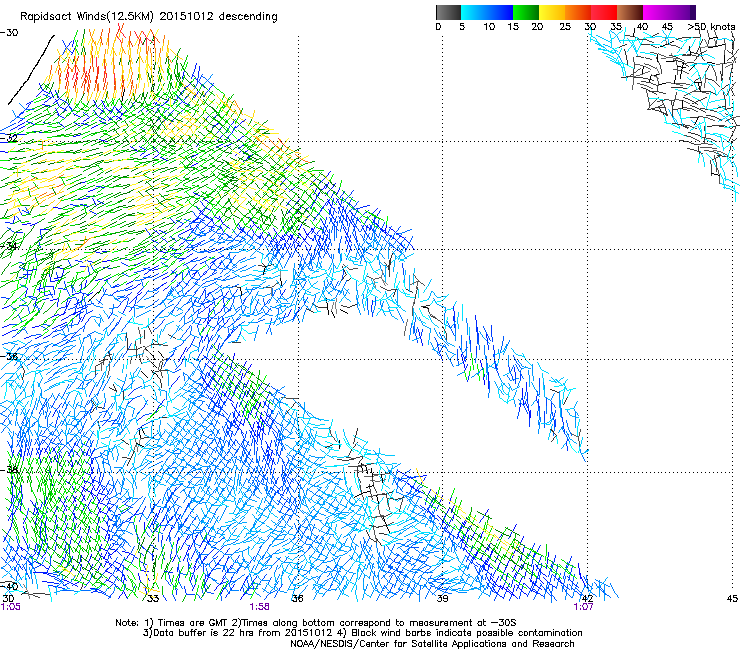Click the purple time stamp '1:05'

point(11,607)
